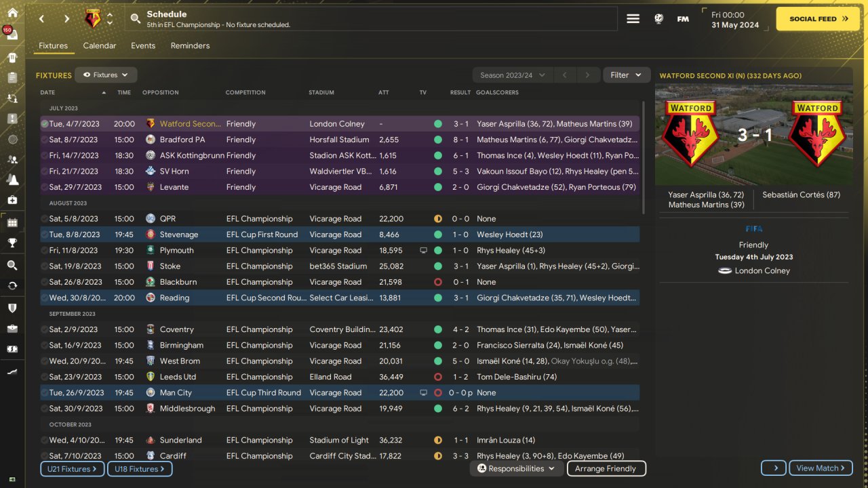Go to the previous season arrow
This screenshot has width=868, height=488.
point(565,75)
